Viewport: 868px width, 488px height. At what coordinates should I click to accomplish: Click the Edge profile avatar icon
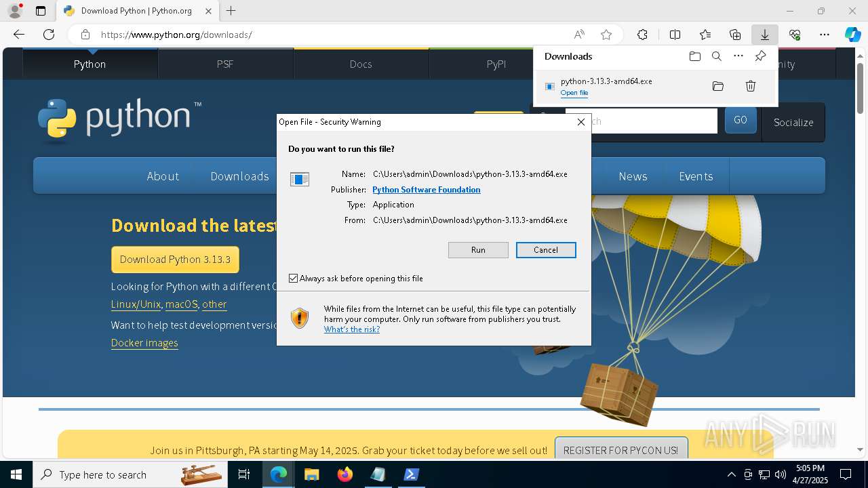tap(14, 11)
